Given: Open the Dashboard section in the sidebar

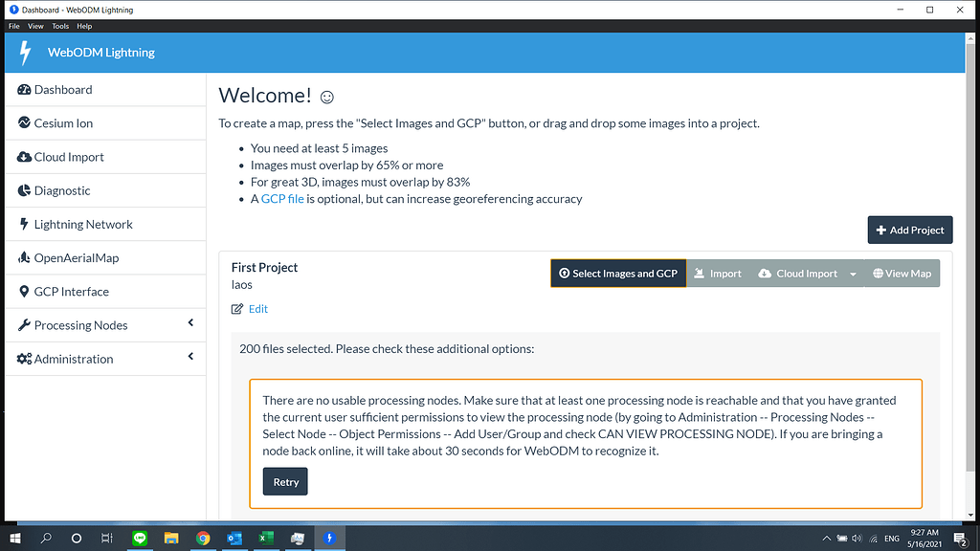Looking at the screenshot, I should [x=22, y=88].
